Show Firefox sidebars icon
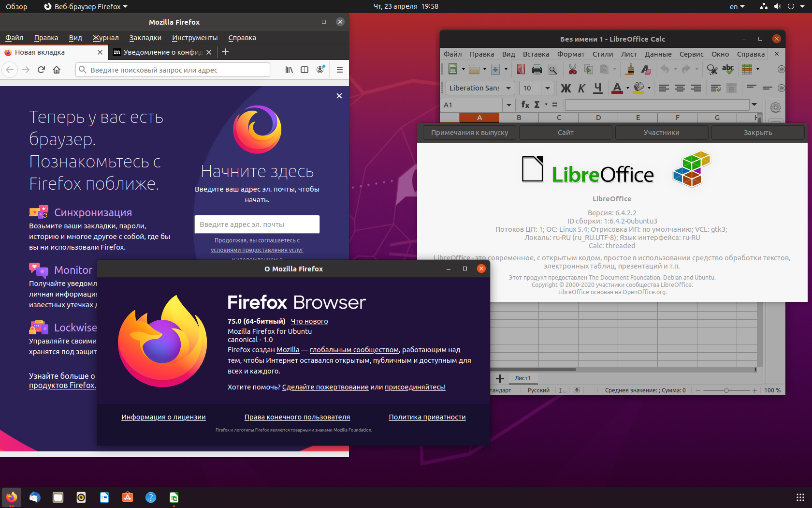The image size is (812, 508). (x=304, y=70)
